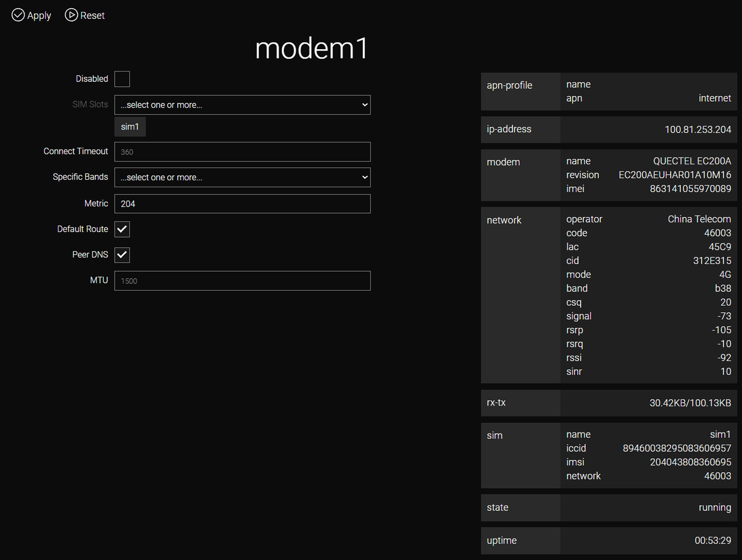Click the Specific Bands dropdown chevron
Viewport: 742px width, 560px height.
[x=365, y=177]
